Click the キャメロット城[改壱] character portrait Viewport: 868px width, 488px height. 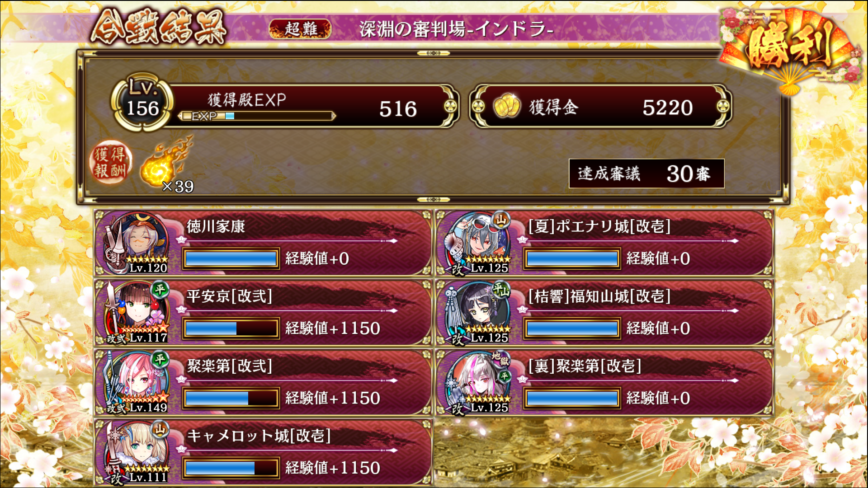pos(136,452)
